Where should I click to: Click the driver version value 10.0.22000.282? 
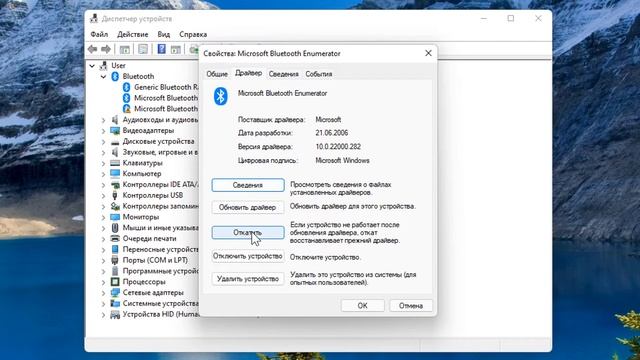pos(338,147)
